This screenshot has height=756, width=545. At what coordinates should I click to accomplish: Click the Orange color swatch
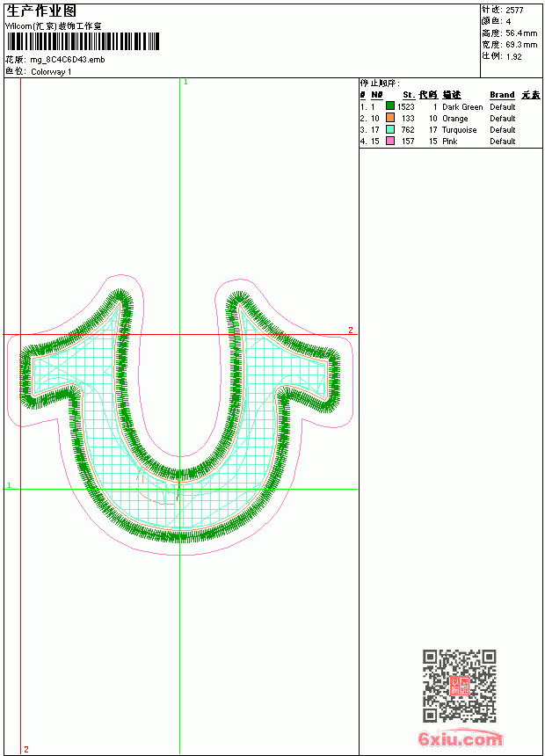(390, 118)
